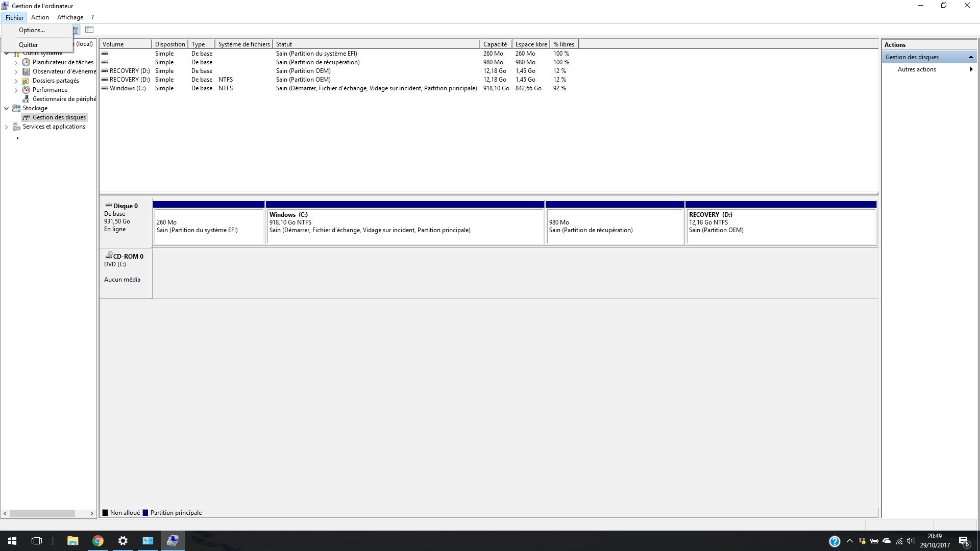Image resolution: width=980 pixels, height=551 pixels.
Task: Click the left tree pane scroll-left arrow
Action: tap(5, 513)
